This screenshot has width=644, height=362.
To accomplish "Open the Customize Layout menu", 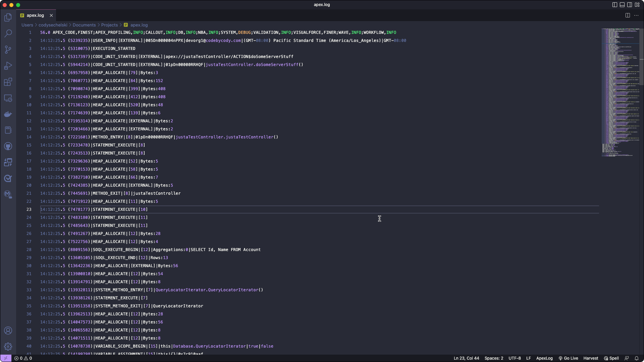I will tap(637, 5).
